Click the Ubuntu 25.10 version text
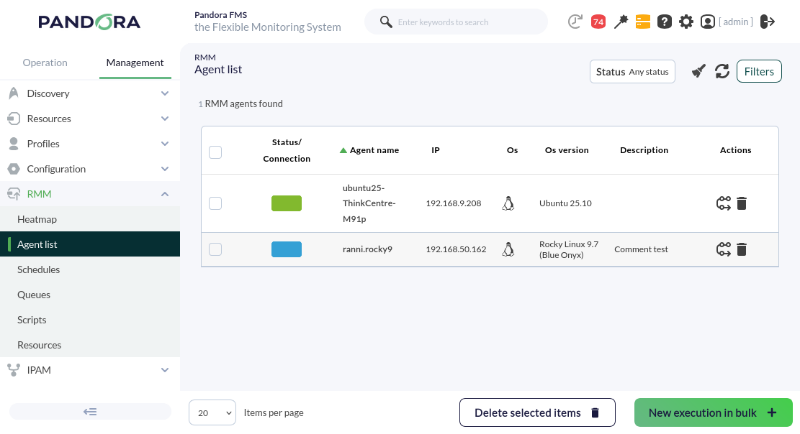Image resolution: width=800 pixels, height=434 pixels. pyautogui.click(x=565, y=203)
